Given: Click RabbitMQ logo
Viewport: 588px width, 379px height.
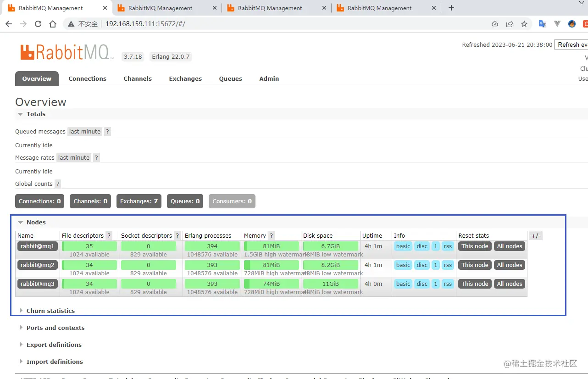Looking at the screenshot, I should coord(67,52).
